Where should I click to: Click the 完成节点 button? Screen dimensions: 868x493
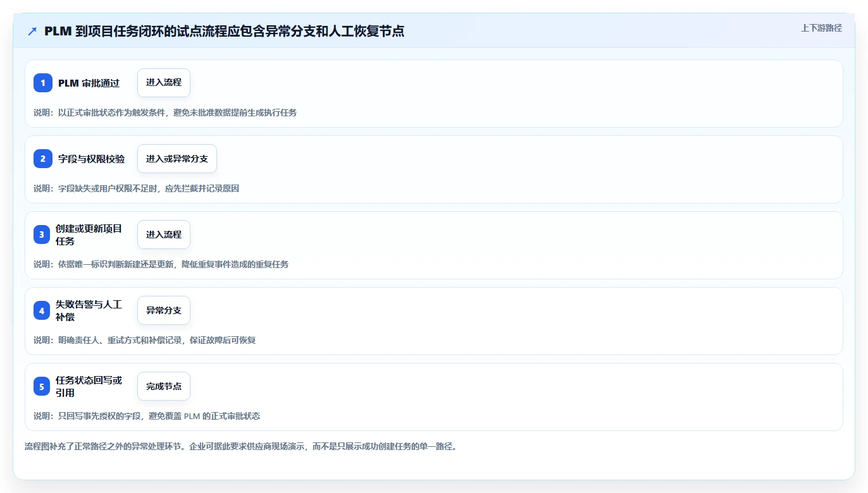pos(164,386)
